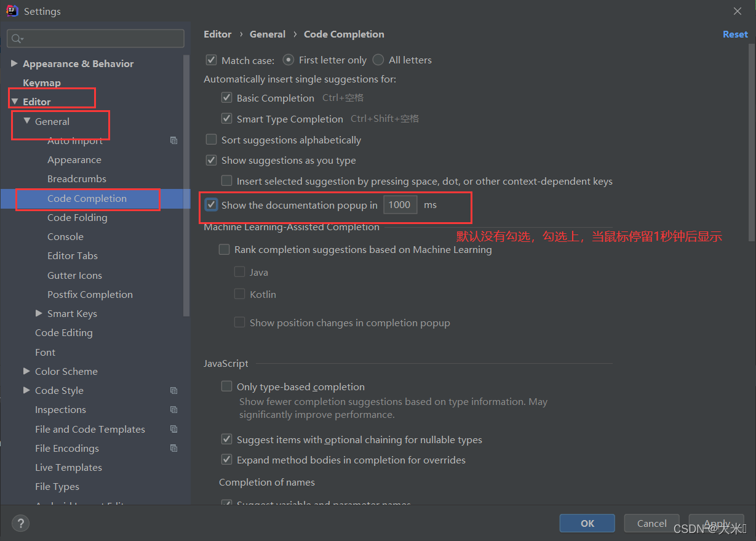
Task: Disable Basic Completion auto-insert checkbox
Action: [x=226, y=98]
